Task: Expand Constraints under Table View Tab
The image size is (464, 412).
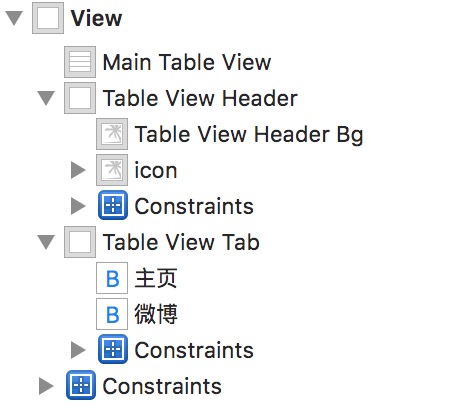Action: 78,350
